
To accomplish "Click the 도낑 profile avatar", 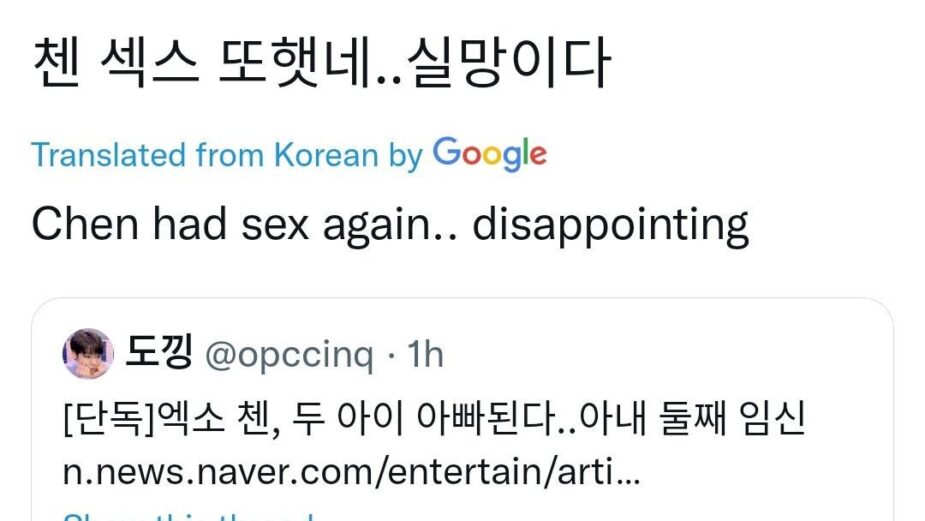I will coord(88,353).
